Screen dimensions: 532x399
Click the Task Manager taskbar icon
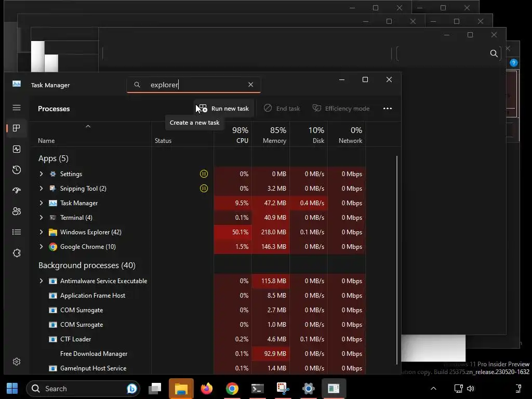click(x=334, y=389)
